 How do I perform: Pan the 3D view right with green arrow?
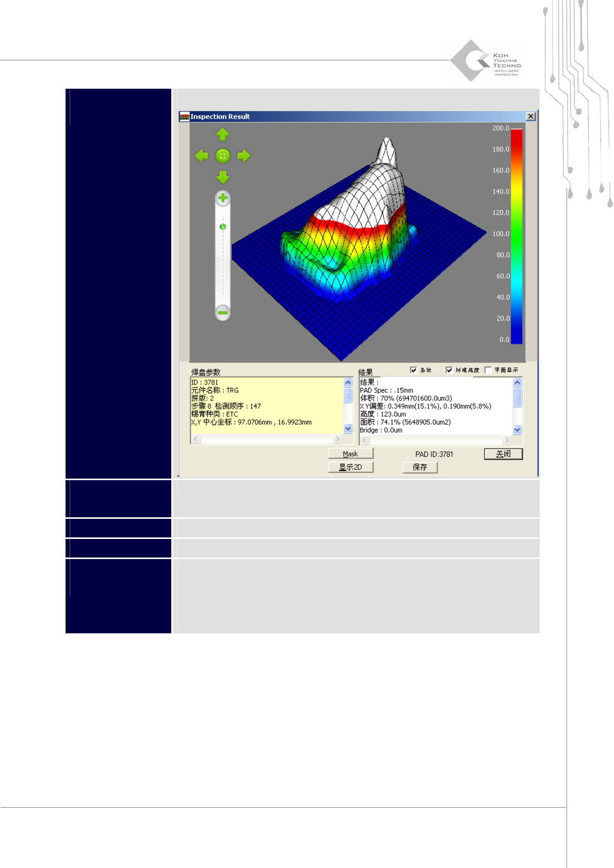coord(244,156)
